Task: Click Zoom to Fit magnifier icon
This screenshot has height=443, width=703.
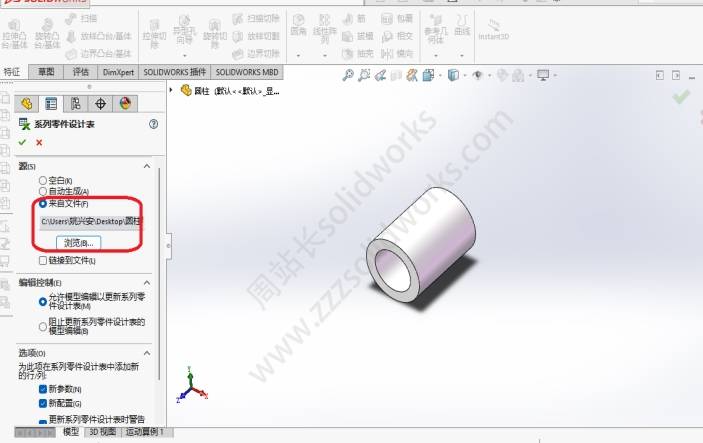Action: [348, 75]
